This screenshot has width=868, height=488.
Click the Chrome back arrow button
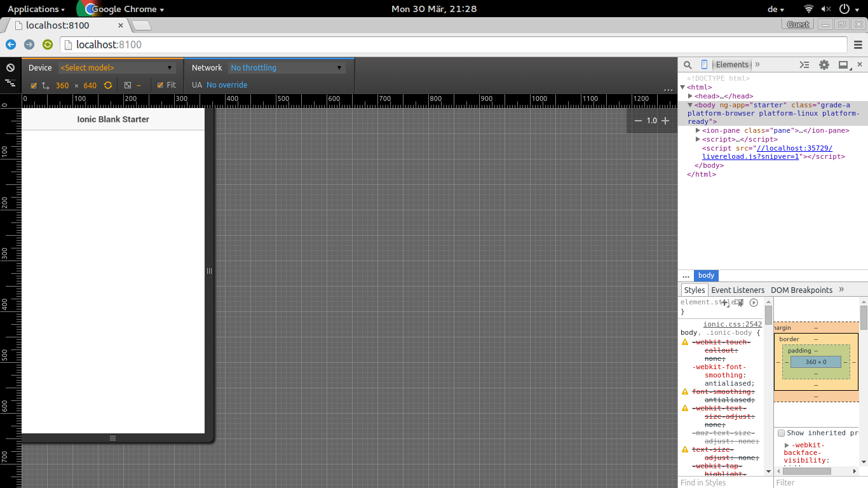point(10,44)
